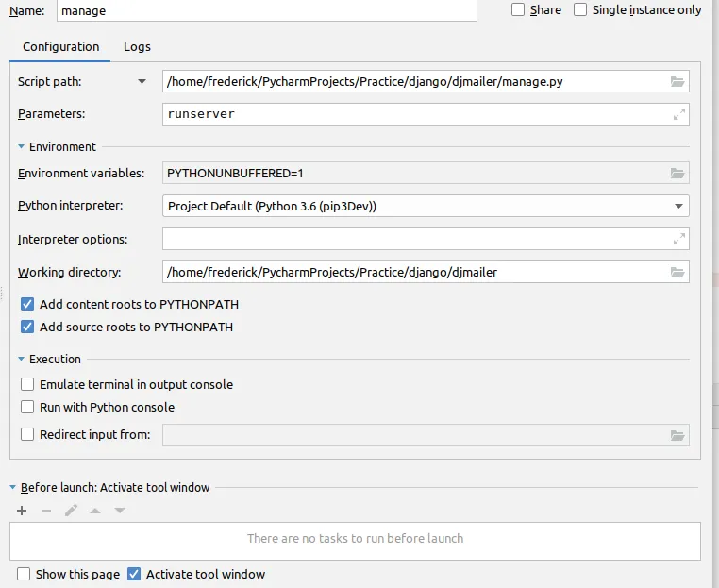Screen dimensions: 719x588
Task: Open the Script path type dropdown arrow
Action: coord(142,82)
